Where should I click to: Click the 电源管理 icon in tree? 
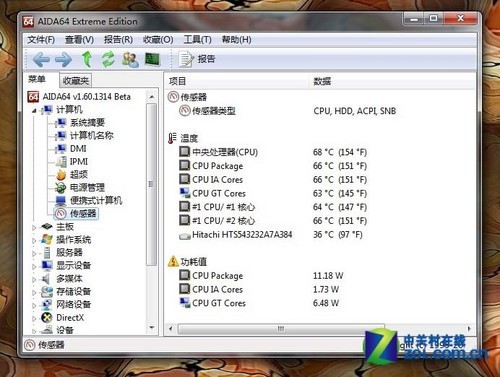tap(61, 188)
